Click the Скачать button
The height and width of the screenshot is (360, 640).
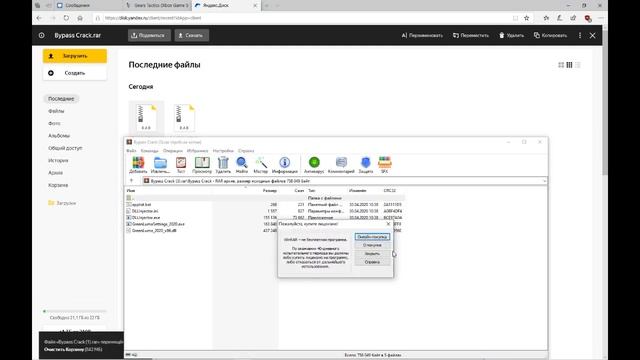[192, 36]
